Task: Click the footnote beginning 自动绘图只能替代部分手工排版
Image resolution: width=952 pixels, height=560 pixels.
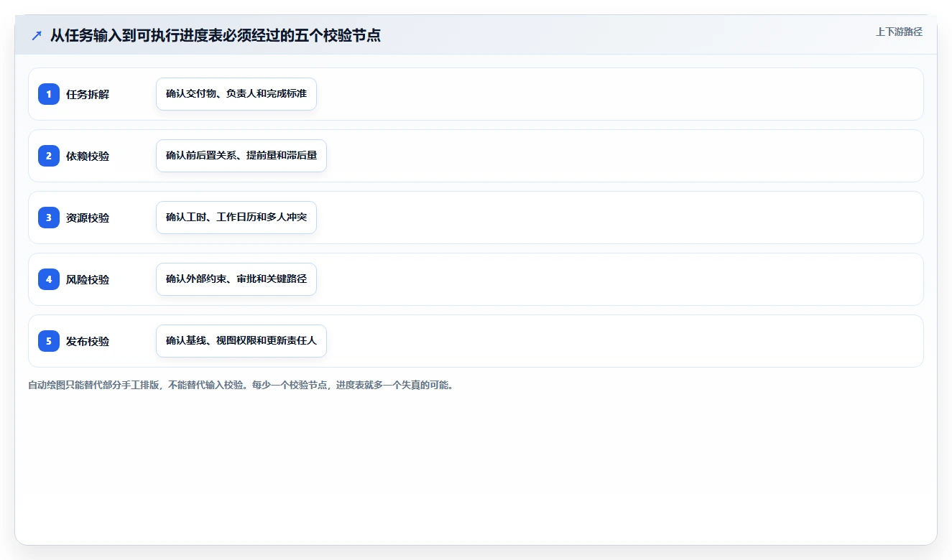Action: [241, 385]
